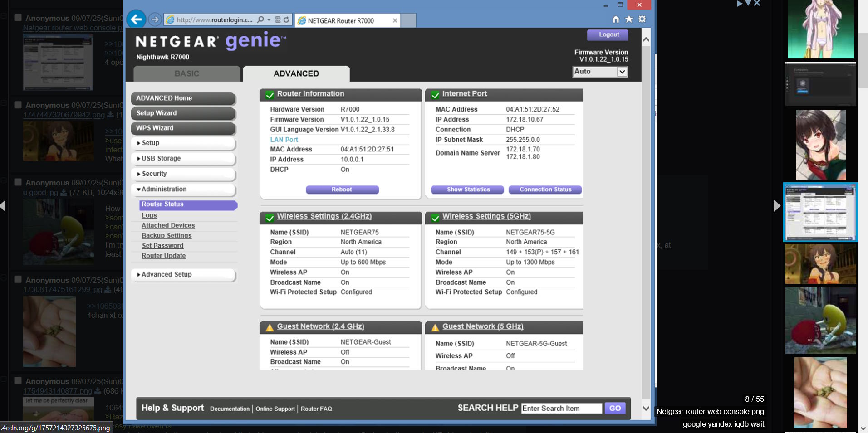Open the browser home icon
This screenshot has width=868, height=433.
616,19
